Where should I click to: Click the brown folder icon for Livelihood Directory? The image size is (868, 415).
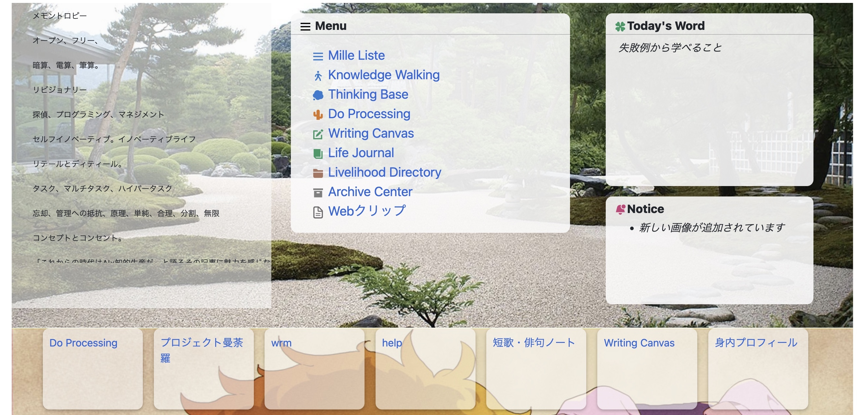coord(318,173)
